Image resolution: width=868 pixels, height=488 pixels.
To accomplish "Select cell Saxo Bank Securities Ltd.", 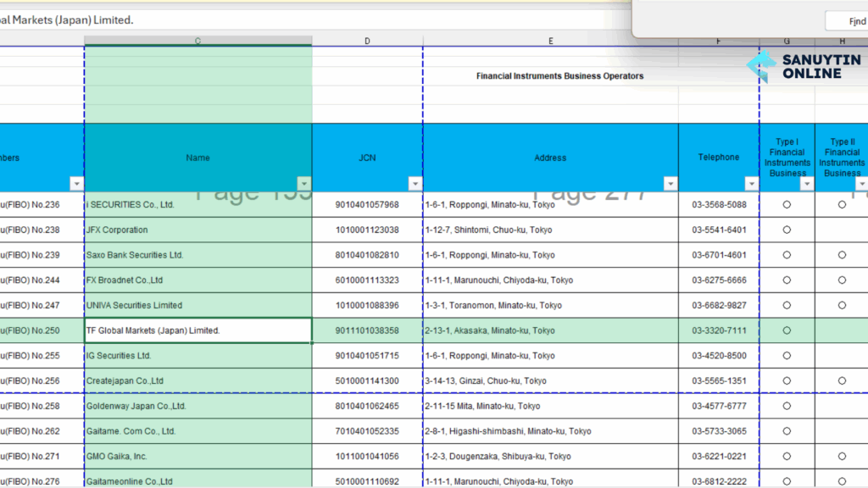I will point(198,255).
